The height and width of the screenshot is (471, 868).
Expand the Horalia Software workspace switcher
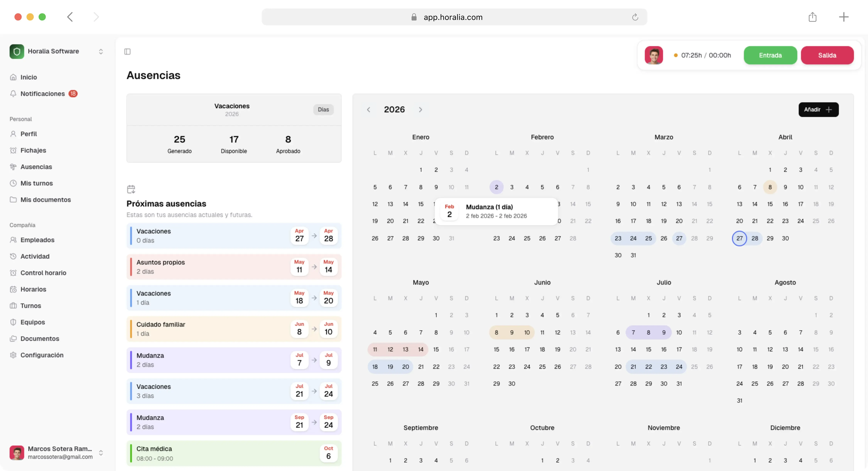coord(101,52)
